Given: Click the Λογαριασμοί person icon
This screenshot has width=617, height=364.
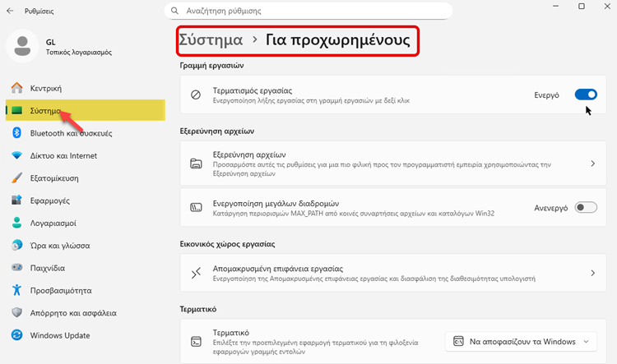Looking at the screenshot, I should pyautogui.click(x=16, y=223).
